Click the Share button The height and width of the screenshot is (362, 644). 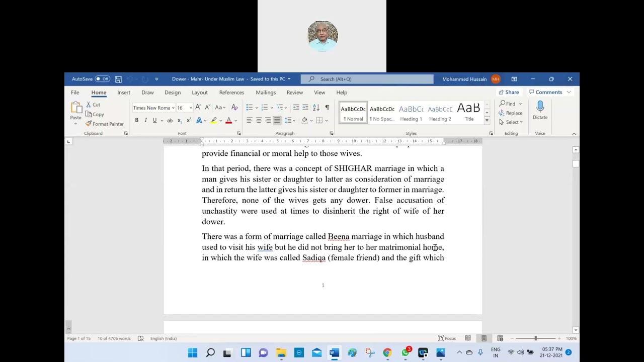point(509,93)
